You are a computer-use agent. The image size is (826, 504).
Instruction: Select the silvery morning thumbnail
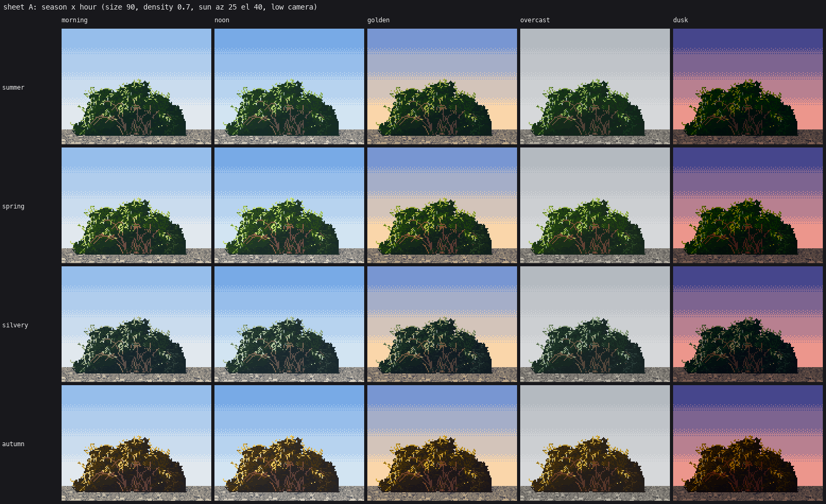(x=136, y=324)
